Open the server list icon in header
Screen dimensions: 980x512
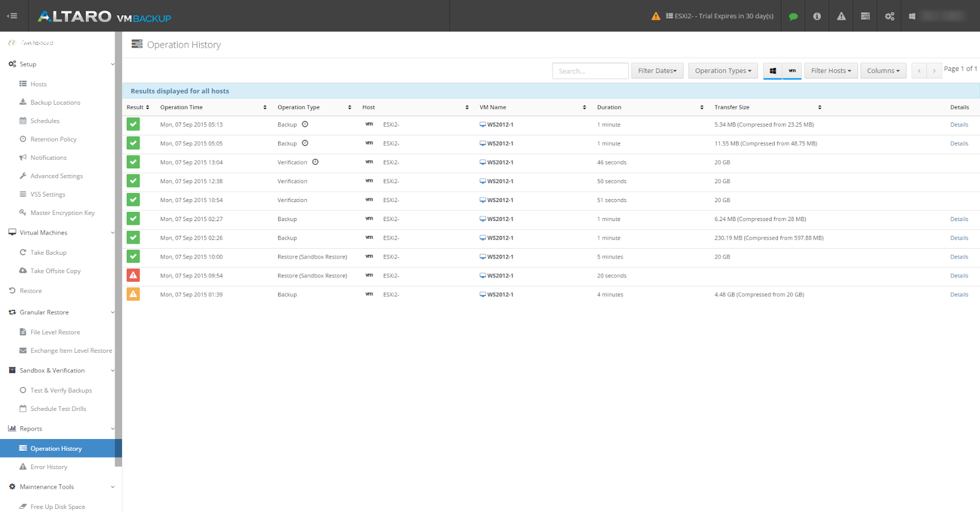[865, 17]
